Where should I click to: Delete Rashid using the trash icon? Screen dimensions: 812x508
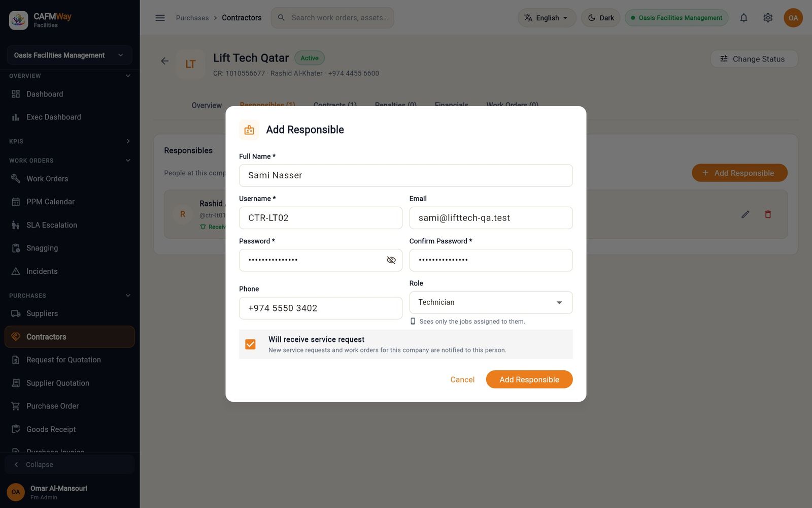(768, 214)
